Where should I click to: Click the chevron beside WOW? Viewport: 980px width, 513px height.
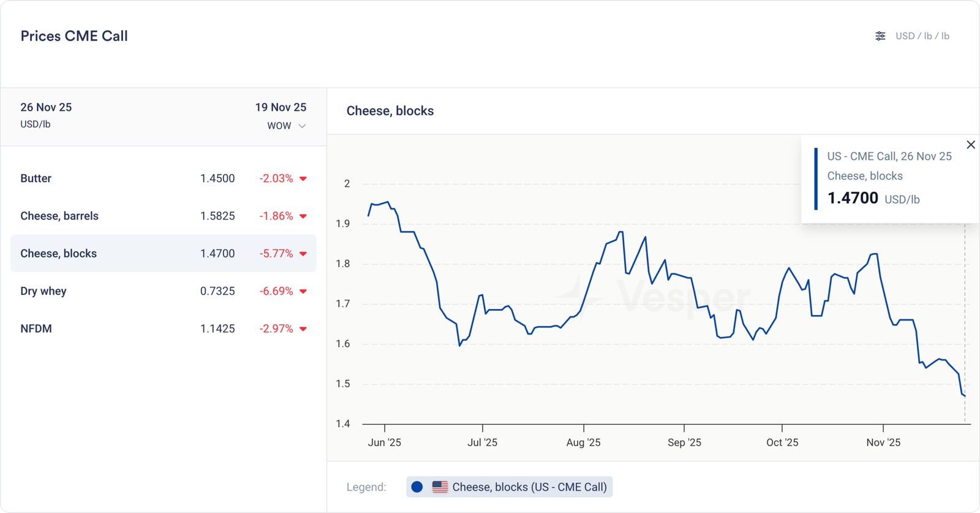tap(302, 126)
